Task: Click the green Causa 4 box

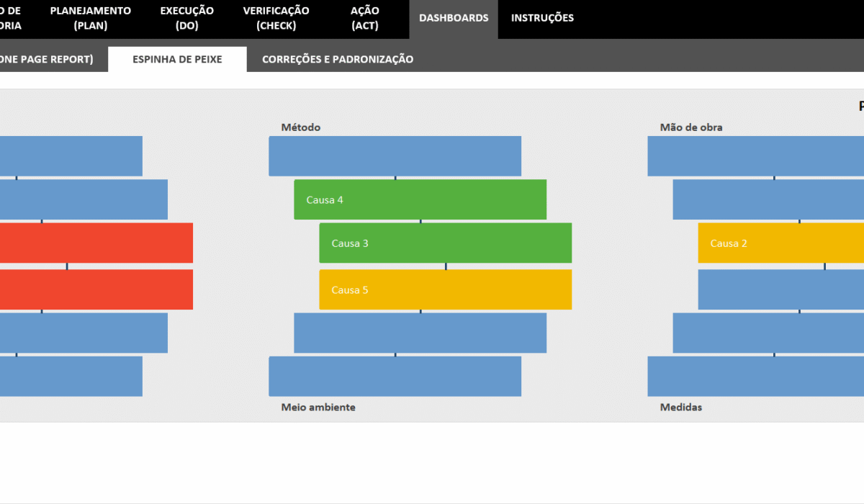Action: coord(420,199)
